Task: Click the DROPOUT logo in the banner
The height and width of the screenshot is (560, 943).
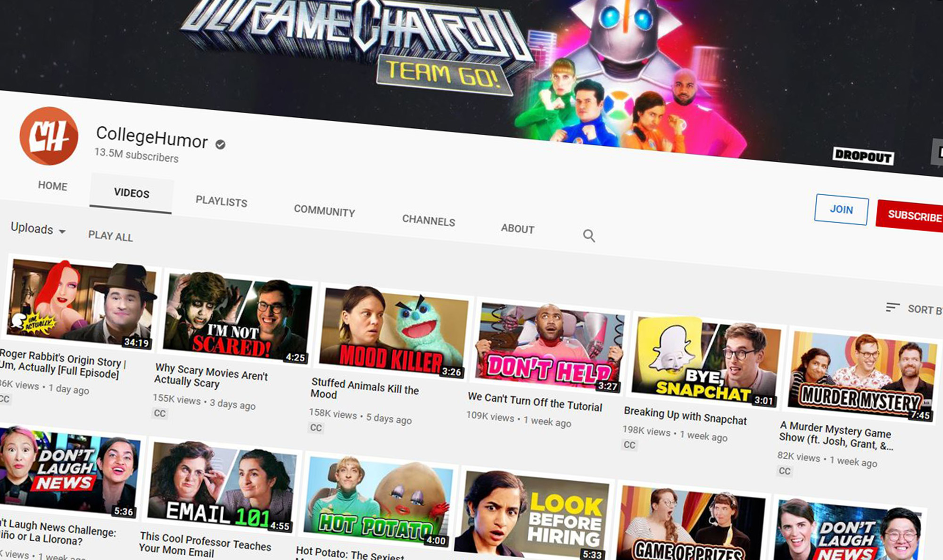Action: 863,156
